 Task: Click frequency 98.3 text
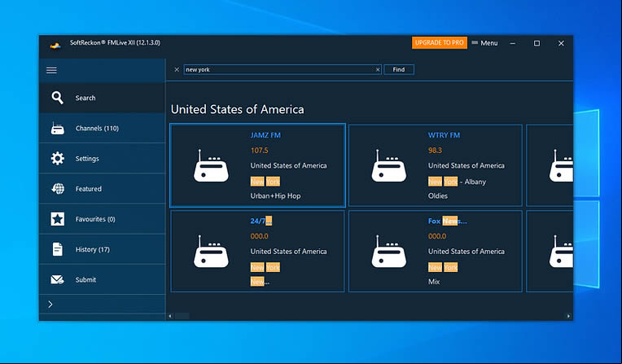[435, 151]
